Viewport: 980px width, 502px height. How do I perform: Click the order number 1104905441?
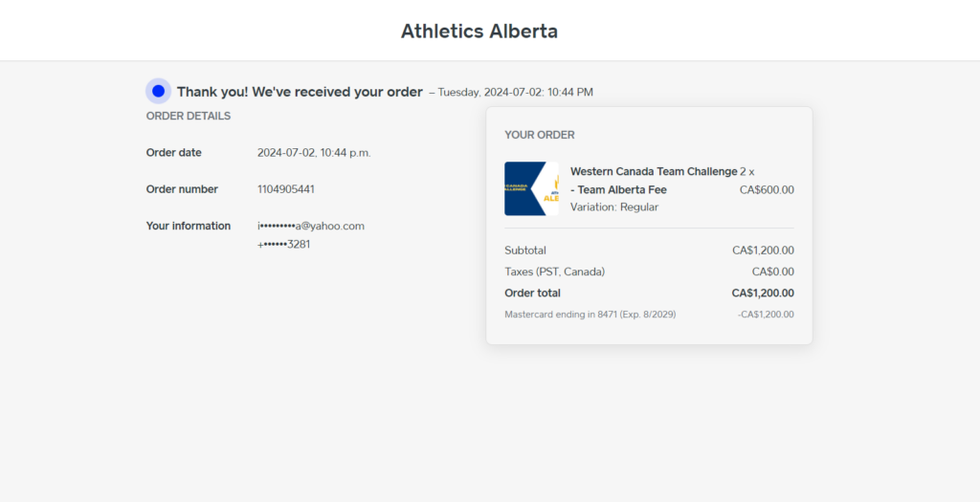(x=286, y=189)
